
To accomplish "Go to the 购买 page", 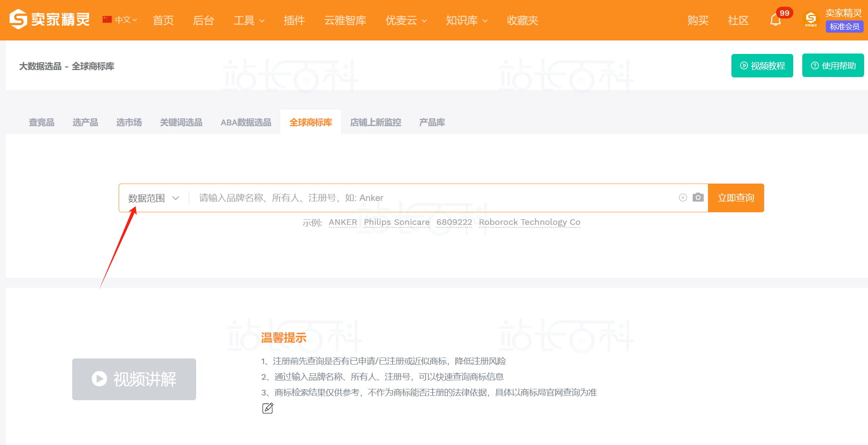I will click(698, 20).
